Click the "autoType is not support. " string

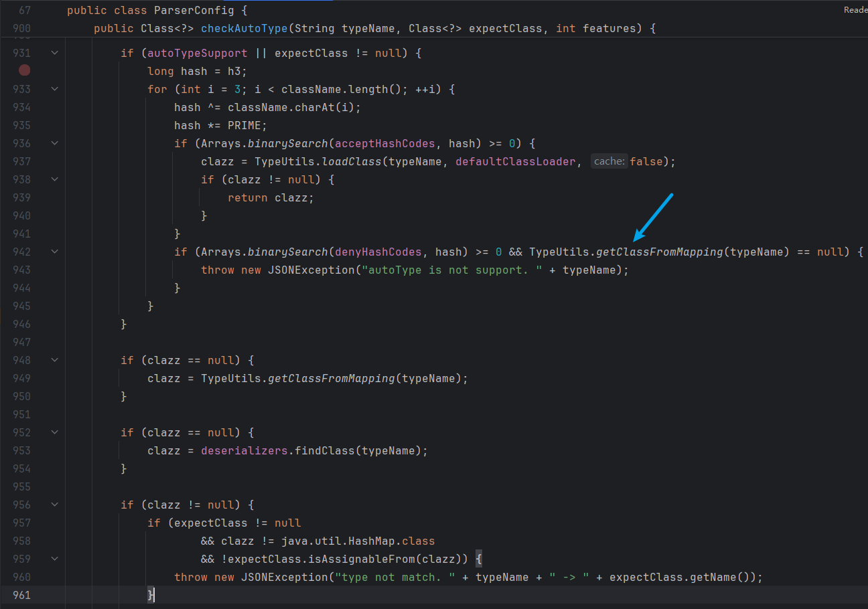451,270
